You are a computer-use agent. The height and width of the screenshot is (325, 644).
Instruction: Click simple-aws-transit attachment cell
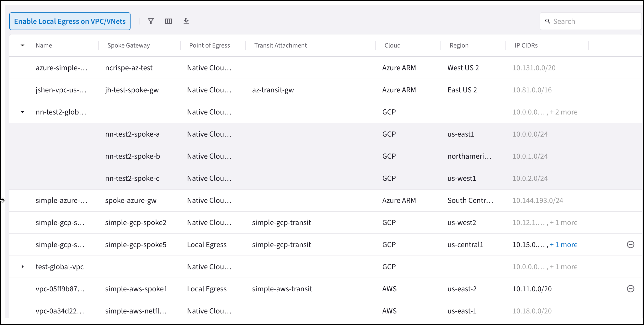(x=282, y=289)
